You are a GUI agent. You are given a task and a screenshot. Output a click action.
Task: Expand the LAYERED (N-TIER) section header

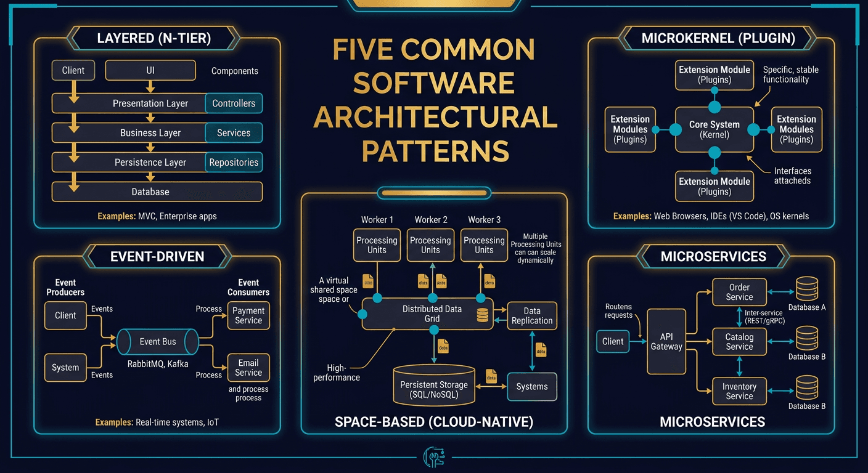[x=154, y=38]
